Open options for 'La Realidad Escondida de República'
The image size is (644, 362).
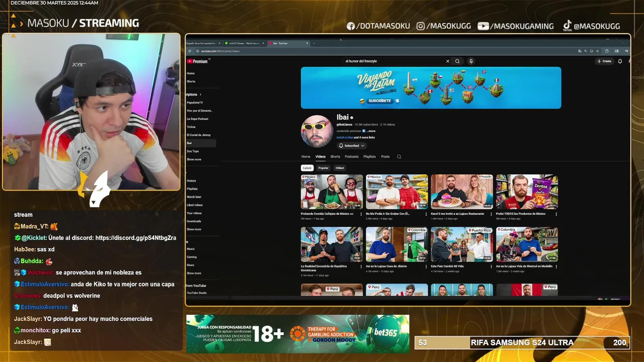pyautogui.click(x=361, y=267)
